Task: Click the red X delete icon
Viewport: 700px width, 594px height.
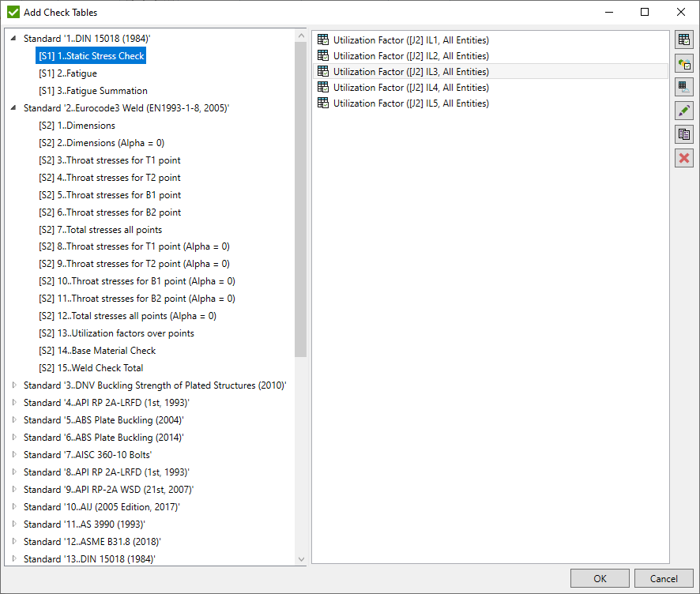Action: point(683,158)
